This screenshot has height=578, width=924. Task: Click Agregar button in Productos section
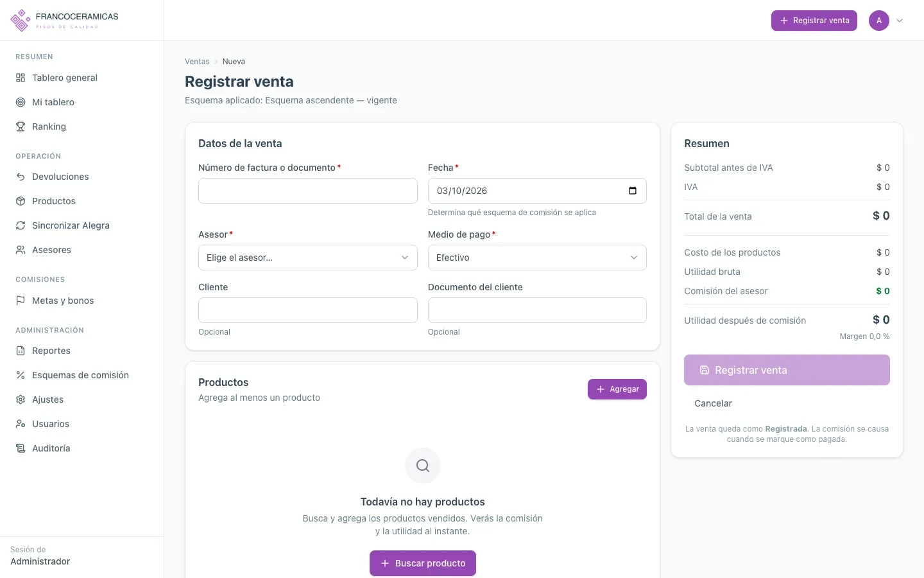617,389
